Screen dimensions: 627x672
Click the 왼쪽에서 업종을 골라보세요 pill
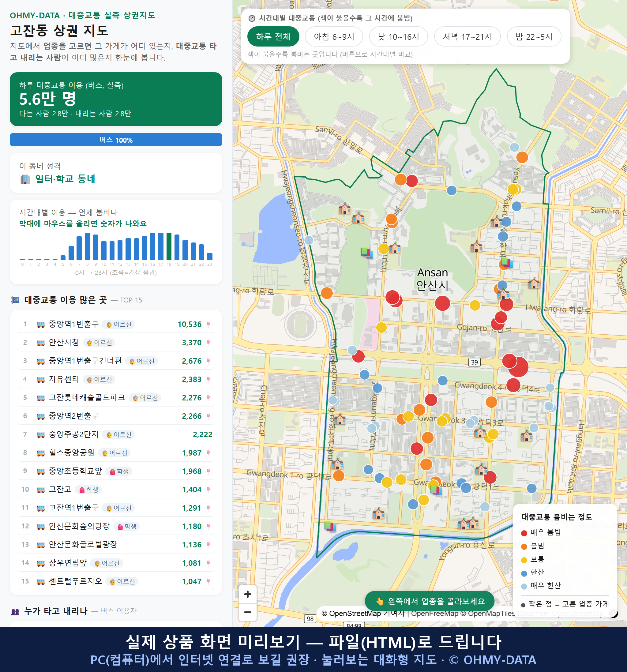[x=430, y=601]
